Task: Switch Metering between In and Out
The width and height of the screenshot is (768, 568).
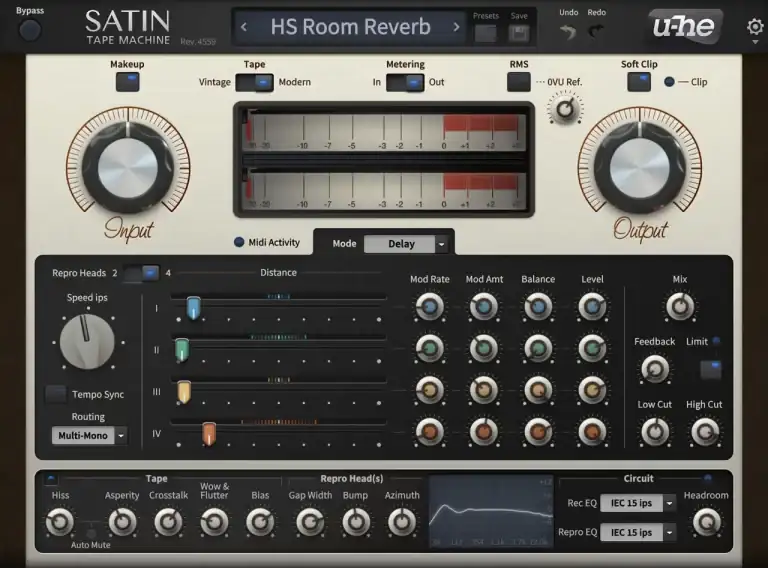Action: pos(405,82)
